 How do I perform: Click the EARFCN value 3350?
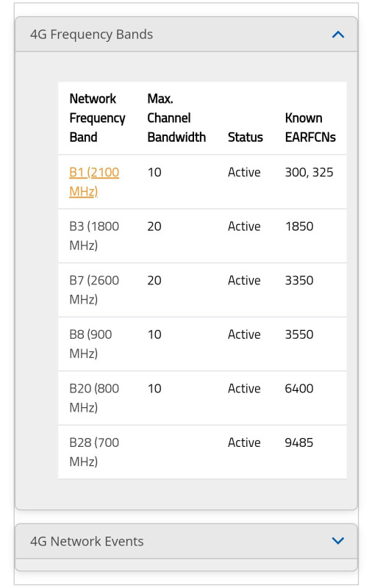tap(299, 281)
